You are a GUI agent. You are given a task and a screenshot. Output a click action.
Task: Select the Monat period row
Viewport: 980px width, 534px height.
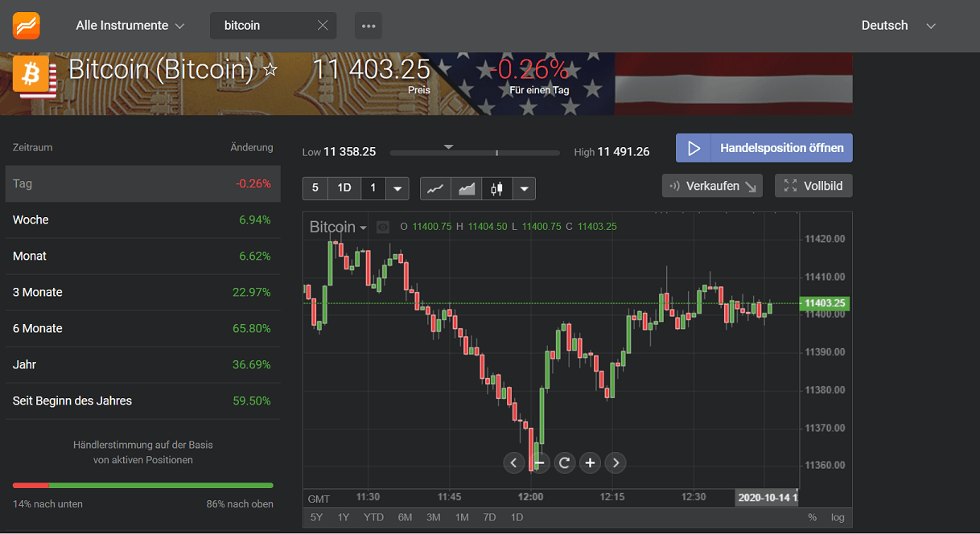[x=143, y=256]
